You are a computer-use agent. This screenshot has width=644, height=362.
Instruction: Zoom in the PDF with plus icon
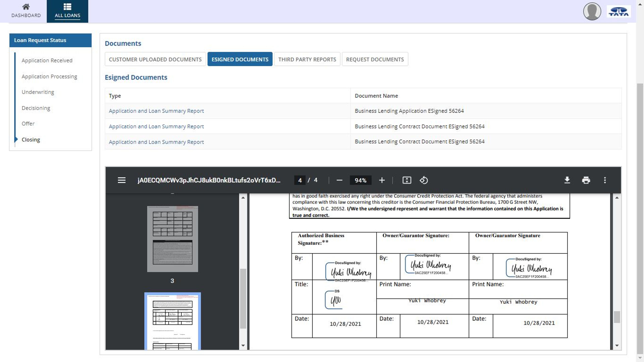(x=382, y=180)
